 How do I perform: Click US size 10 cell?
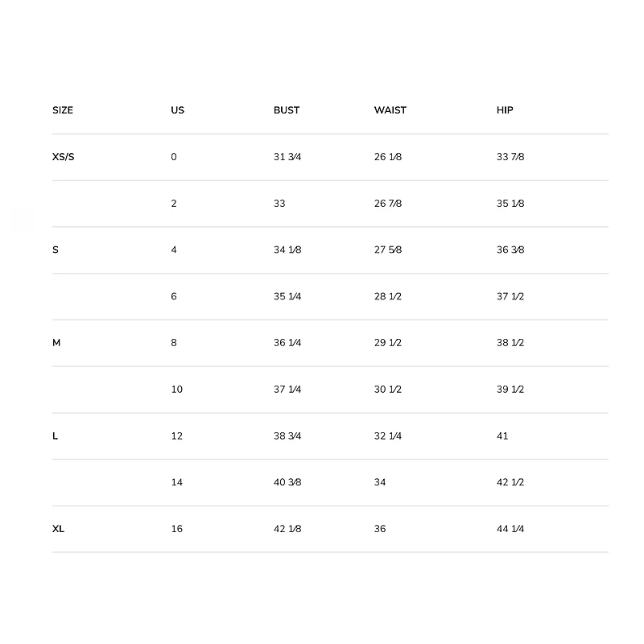177,390
